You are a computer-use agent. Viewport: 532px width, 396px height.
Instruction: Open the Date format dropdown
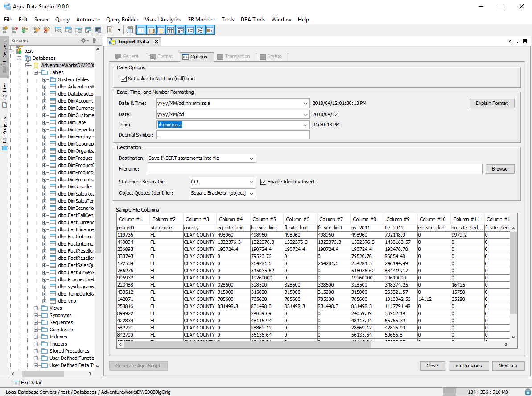[305, 114]
